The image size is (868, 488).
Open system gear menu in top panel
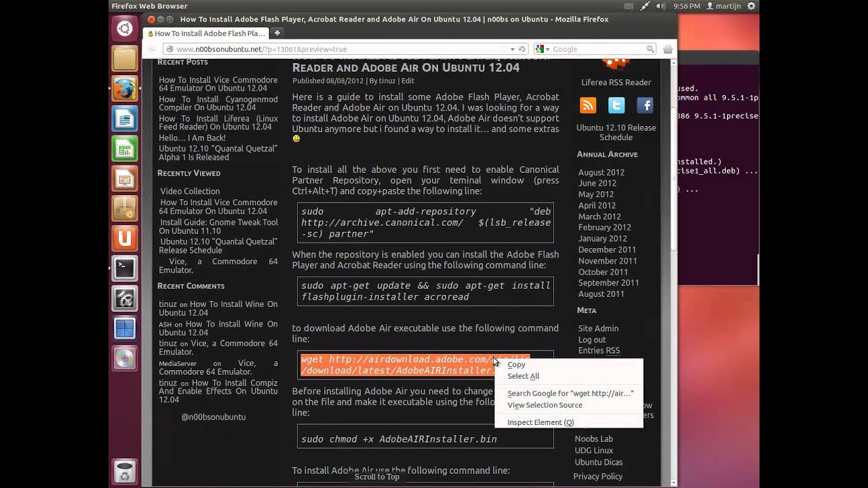click(751, 5)
